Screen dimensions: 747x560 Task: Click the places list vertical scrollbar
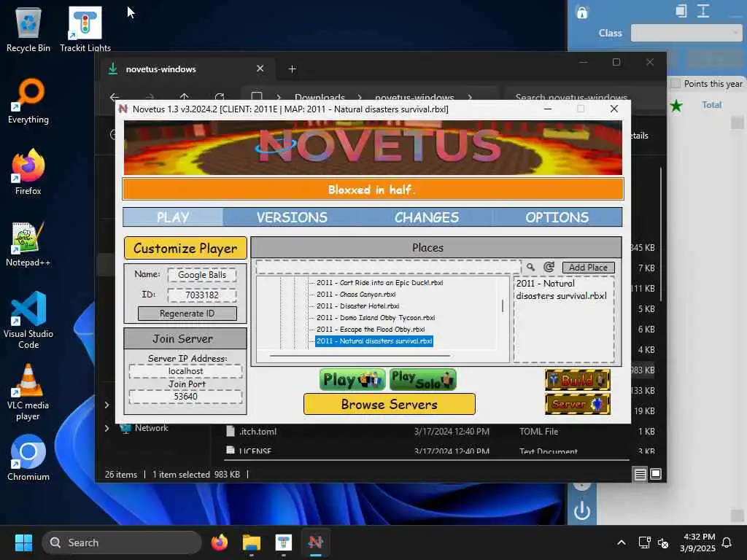coord(503,306)
